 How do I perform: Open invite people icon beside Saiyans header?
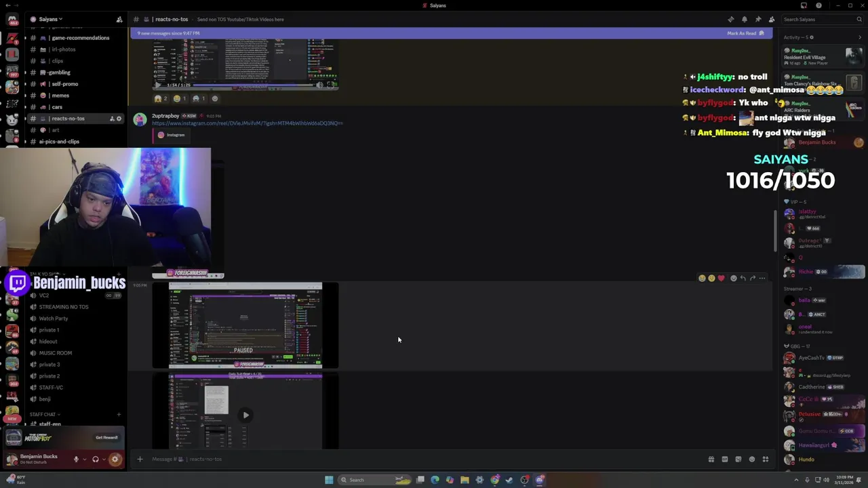click(x=119, y=20)
